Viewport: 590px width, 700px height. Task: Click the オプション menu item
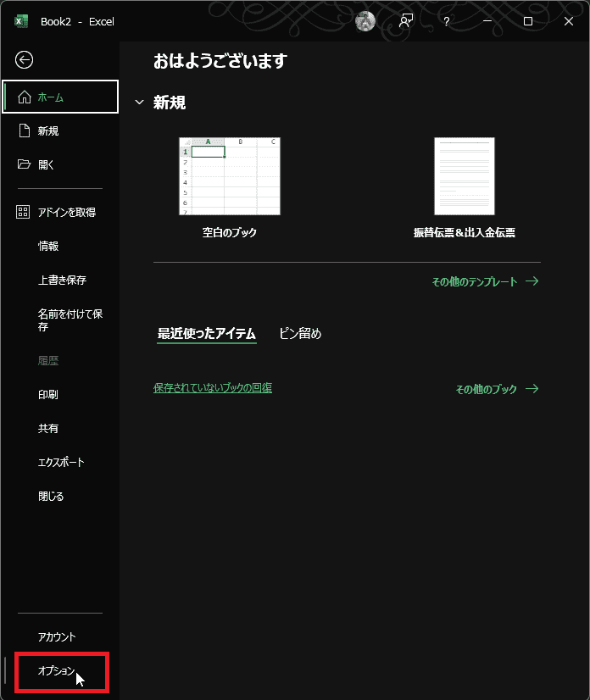57,671
